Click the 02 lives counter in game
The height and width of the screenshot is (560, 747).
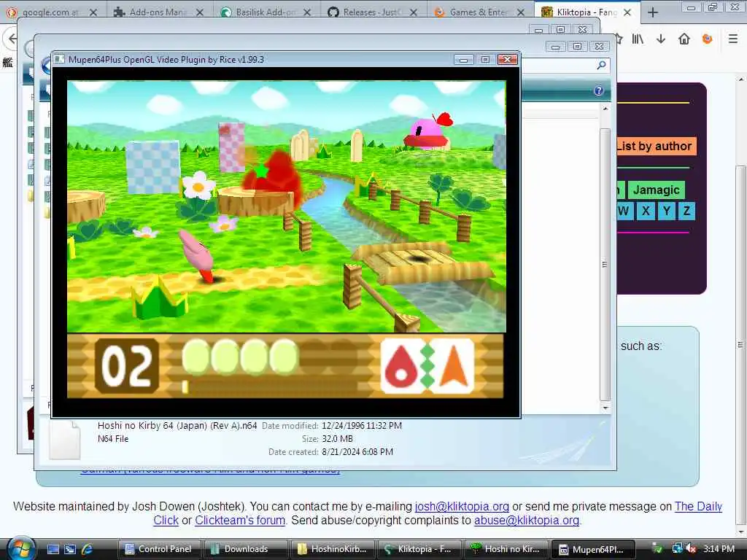click(x=127, y=366)
